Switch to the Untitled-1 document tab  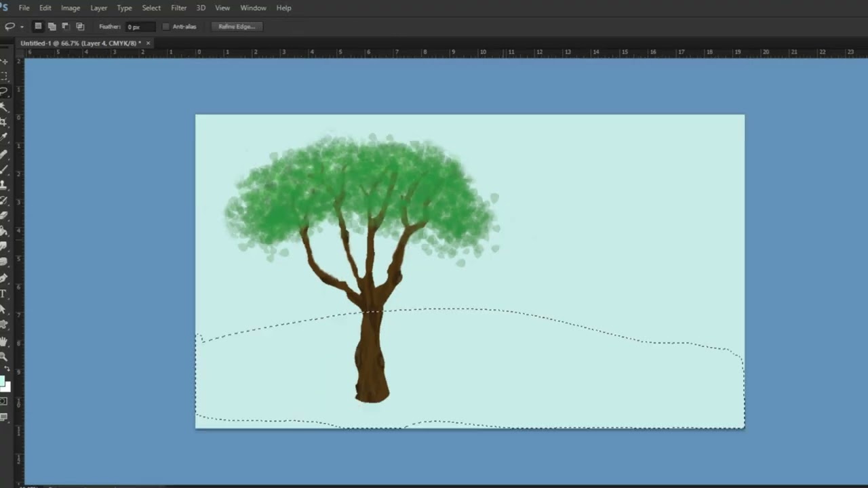point(81,43)
